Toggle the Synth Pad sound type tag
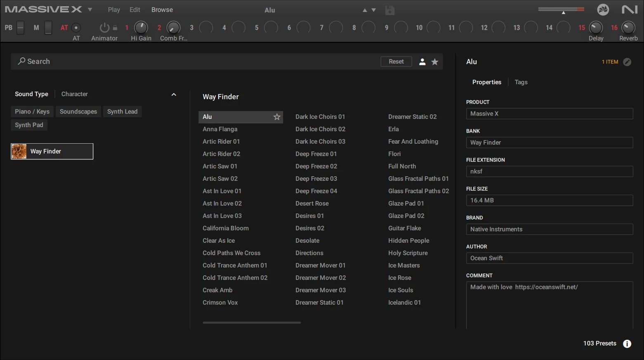This screenshot has height=360, width=644. coord(29,125)
